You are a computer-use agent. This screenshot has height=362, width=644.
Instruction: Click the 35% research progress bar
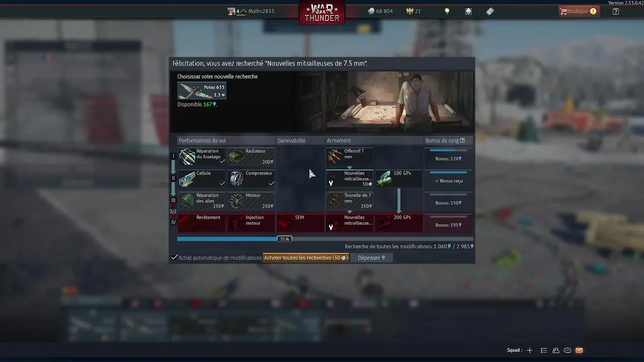(325, 239)
